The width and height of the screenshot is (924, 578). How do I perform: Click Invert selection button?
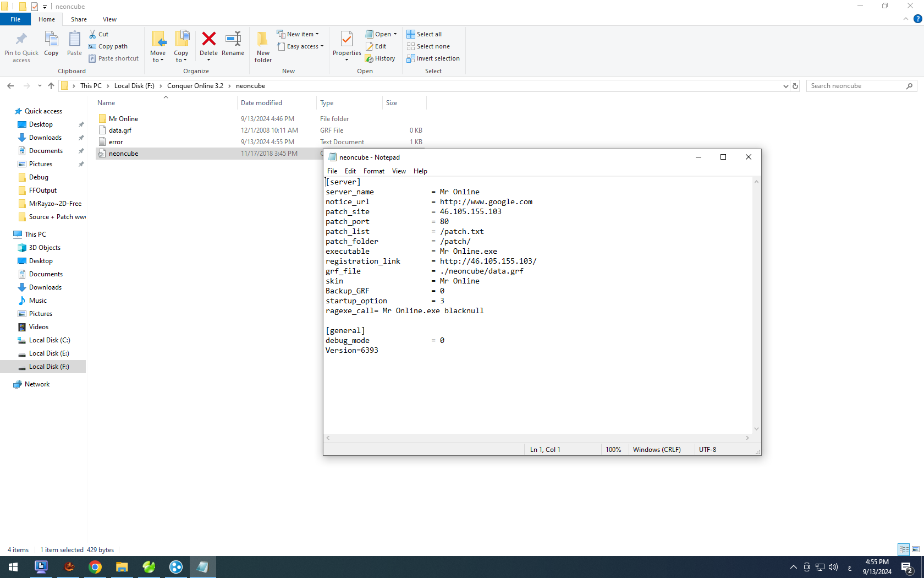click(x=433, y=59)
